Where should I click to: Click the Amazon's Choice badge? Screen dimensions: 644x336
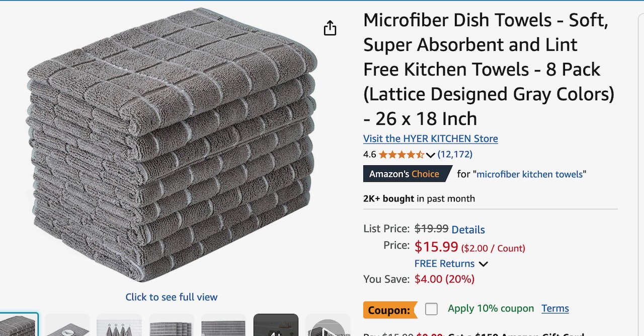408,174
